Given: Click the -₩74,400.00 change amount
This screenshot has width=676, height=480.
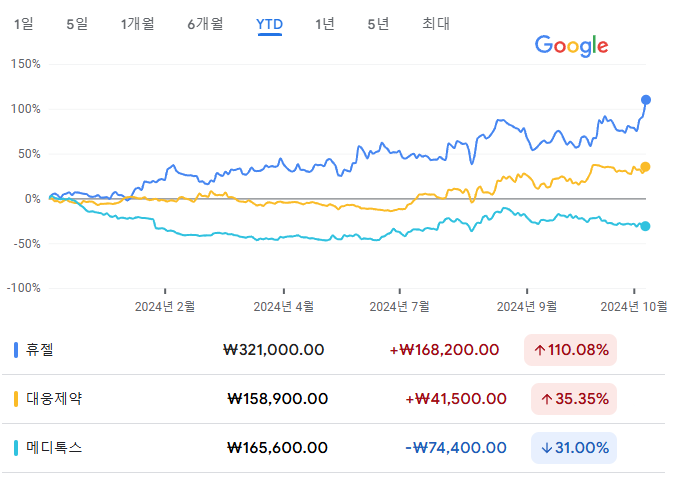Looking at the screenshot, I should (x=456, y=448).
